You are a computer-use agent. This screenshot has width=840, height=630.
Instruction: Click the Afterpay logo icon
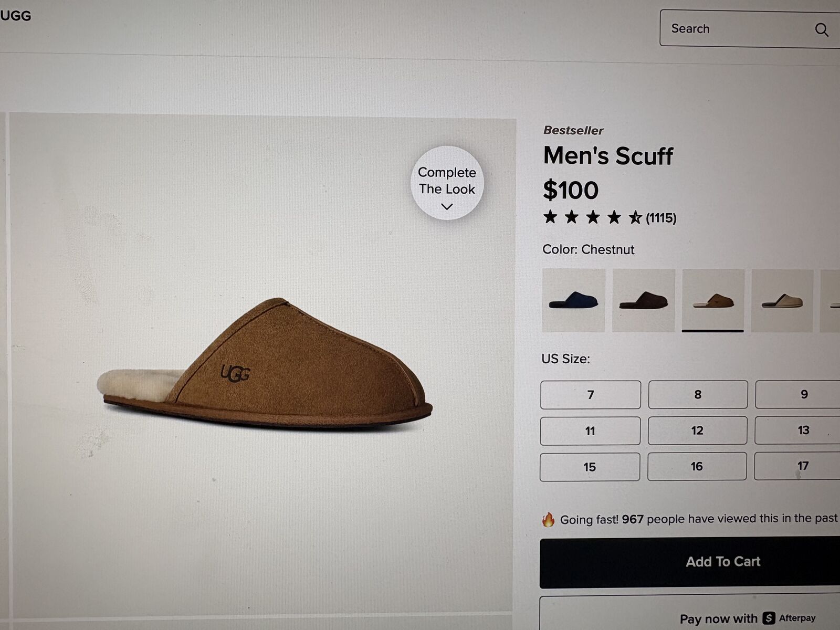pyautogui.click(x=769, y=618)
